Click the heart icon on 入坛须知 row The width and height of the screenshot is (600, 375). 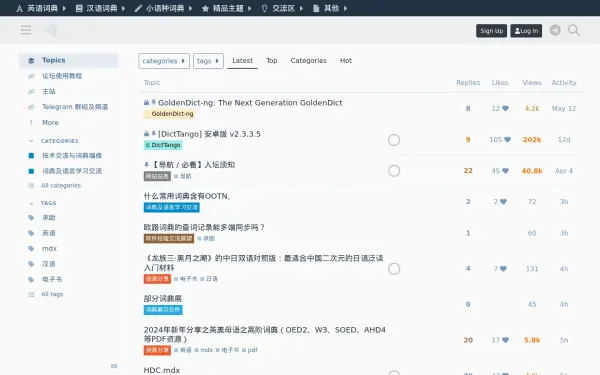click(x=505, y=171)
